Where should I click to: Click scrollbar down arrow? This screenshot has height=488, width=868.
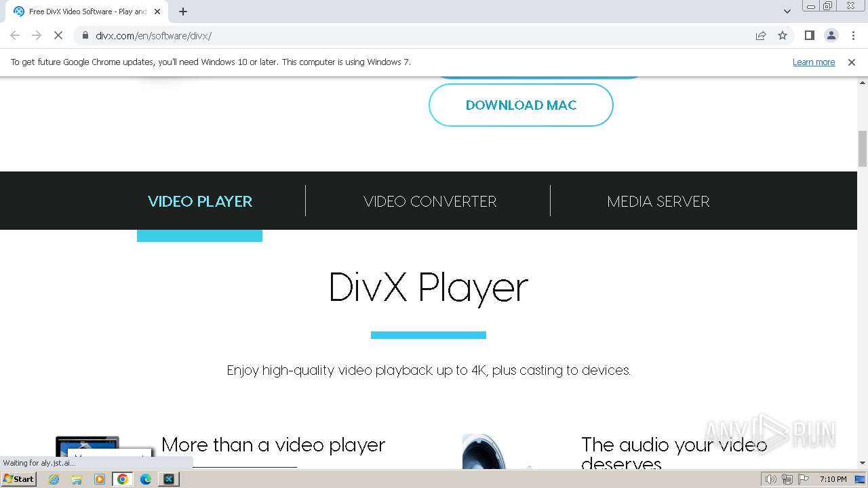(863, 463)
